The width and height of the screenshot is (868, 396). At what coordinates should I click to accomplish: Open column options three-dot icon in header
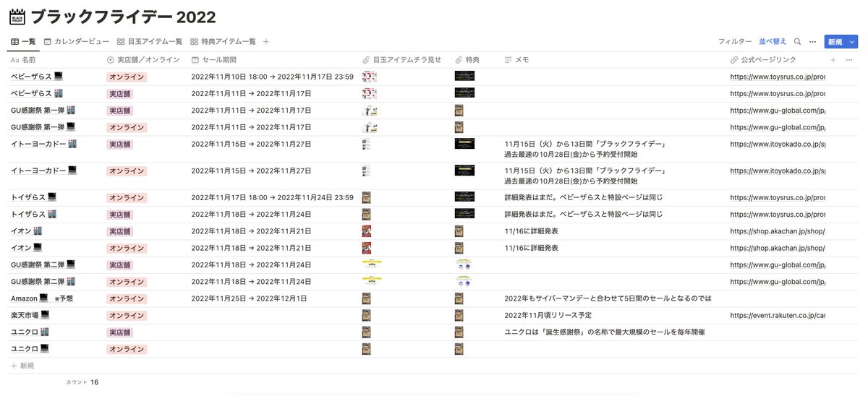click(848, 60)
